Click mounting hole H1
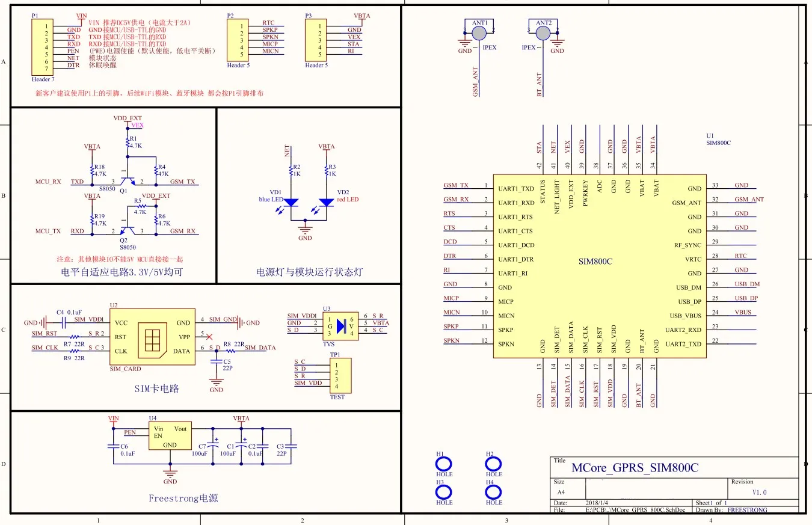 444,464
